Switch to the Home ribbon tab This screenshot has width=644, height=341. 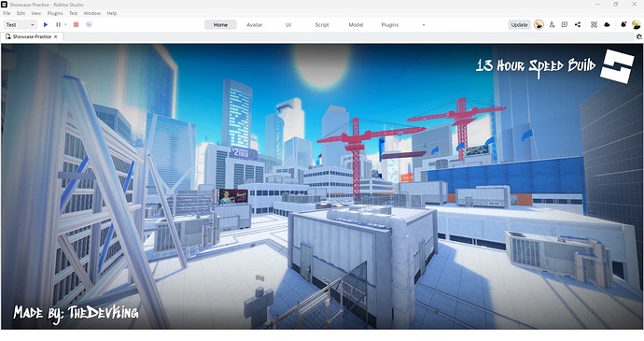click(220, 24)
